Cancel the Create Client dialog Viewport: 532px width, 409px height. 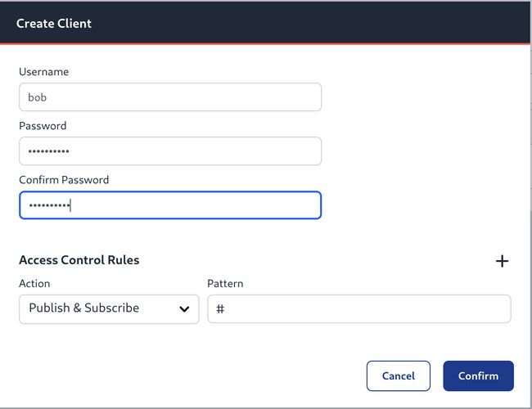(x=399, y=375)
